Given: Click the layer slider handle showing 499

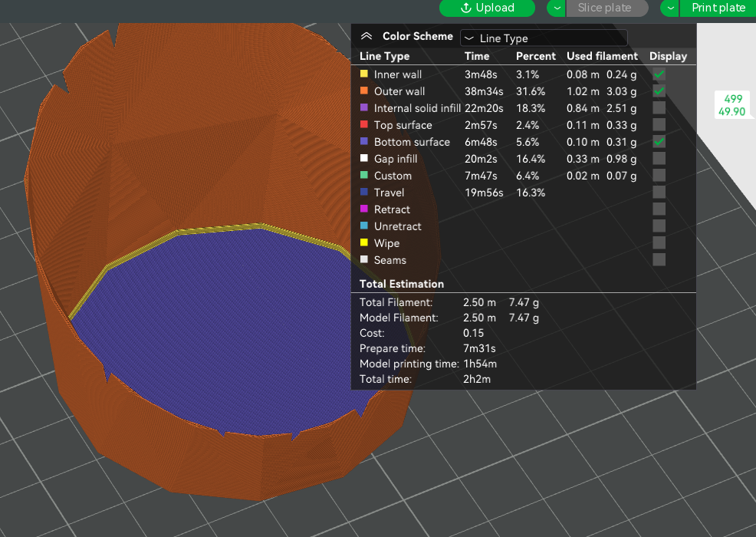Looking at the screenshot, I should [732, 105].
